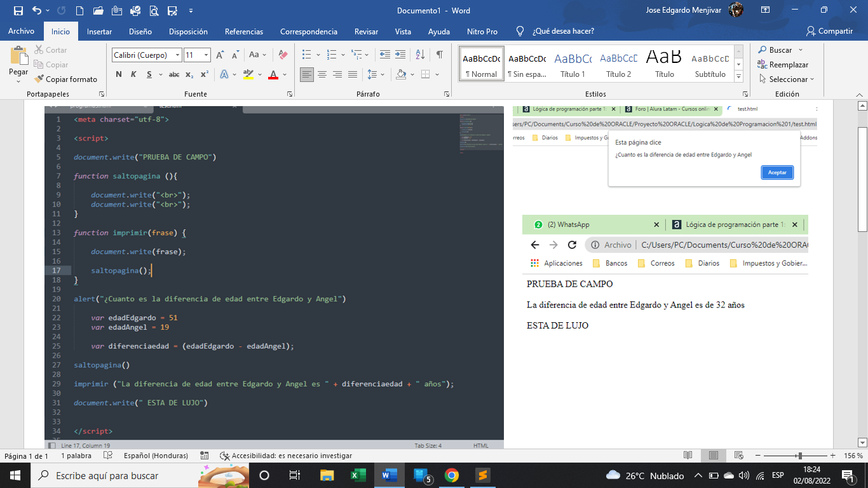
Task: Increase paragraph indent
Action: click(400, 55)
